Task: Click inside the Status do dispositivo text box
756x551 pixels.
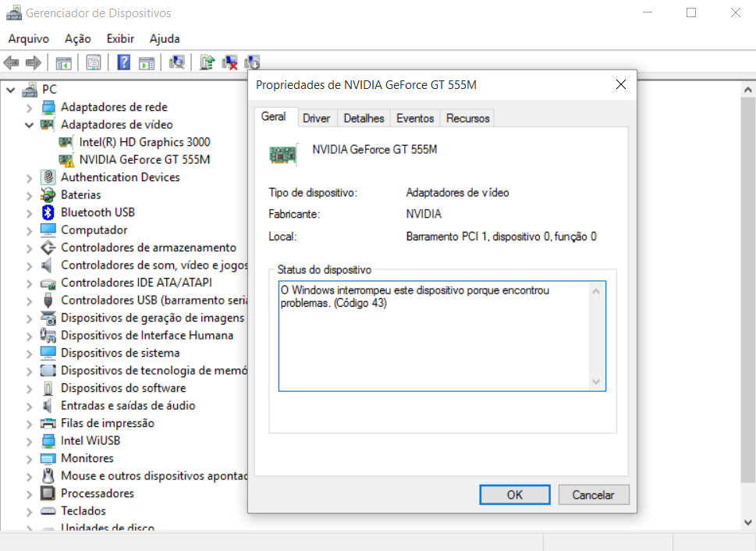Action: (x=442, y=336)
